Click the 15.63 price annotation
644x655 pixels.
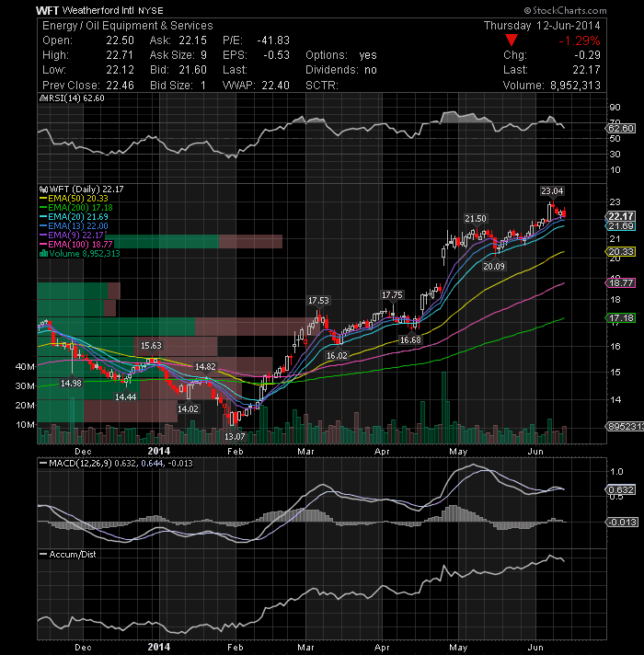[151, 346]
